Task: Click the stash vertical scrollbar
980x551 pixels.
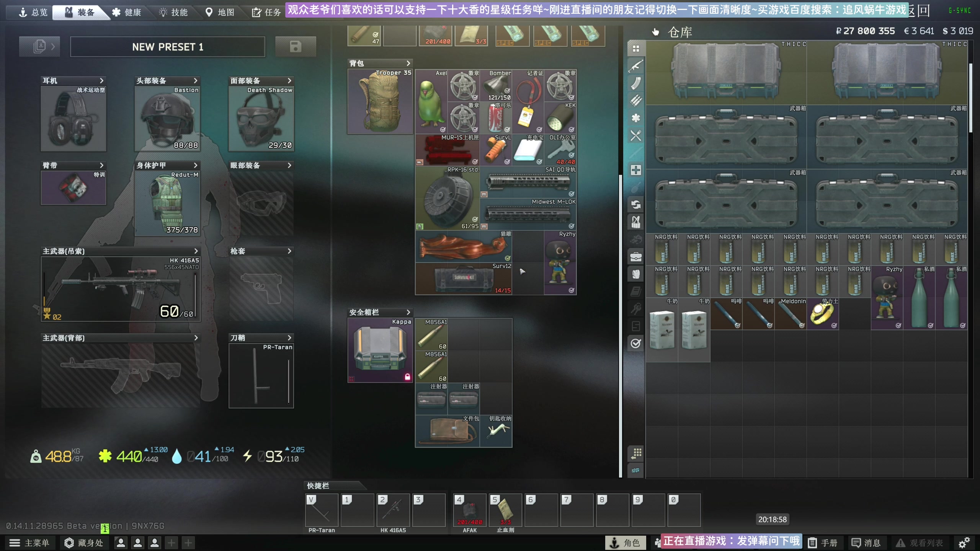Action: click(971, 98)
